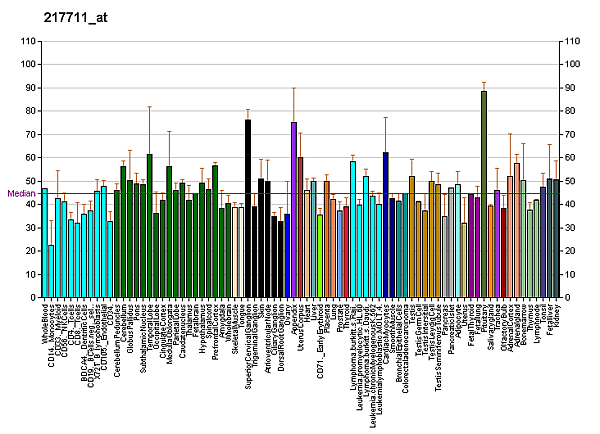Image resolution: width=600 pixels, height=434 pixels.
Task: Click the WholeBlood x-axis label
Action: tap(46, 324)
